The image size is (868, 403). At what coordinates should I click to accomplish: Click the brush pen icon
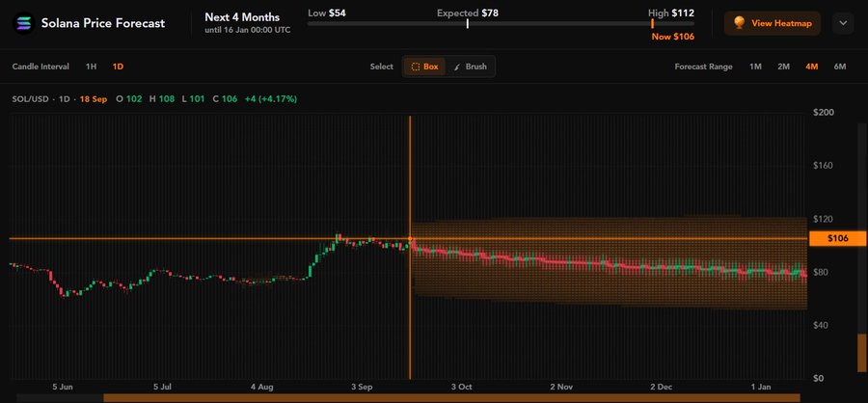[x=457, y=67]
